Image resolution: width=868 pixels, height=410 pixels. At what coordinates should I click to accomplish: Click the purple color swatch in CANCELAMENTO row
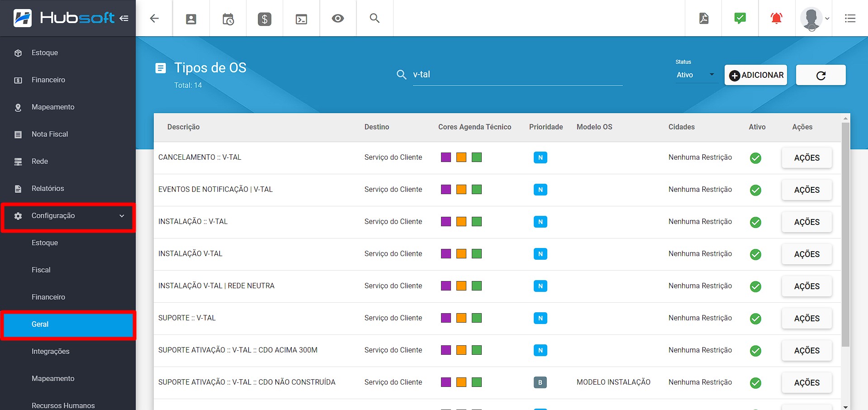click(446, 157)
